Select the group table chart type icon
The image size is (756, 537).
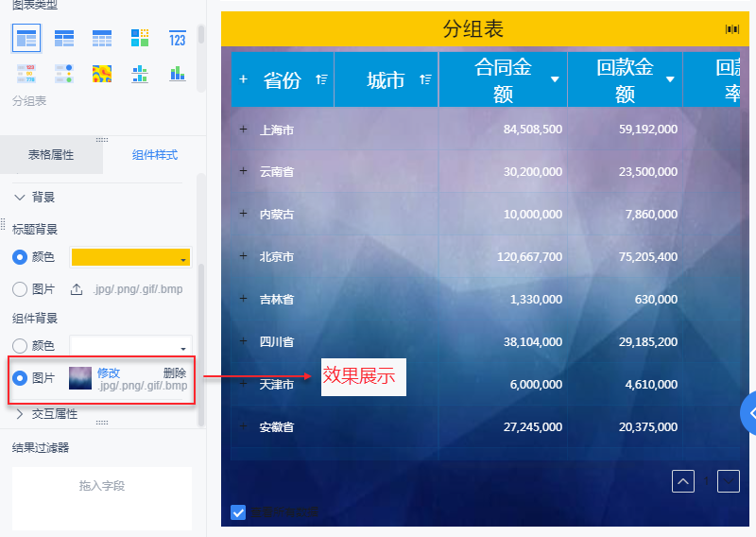26,38
